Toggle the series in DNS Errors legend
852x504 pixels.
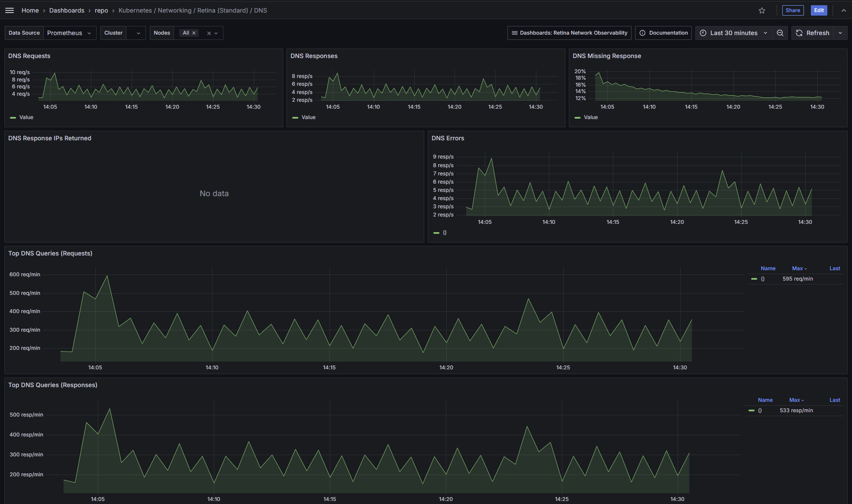(444, 233)
